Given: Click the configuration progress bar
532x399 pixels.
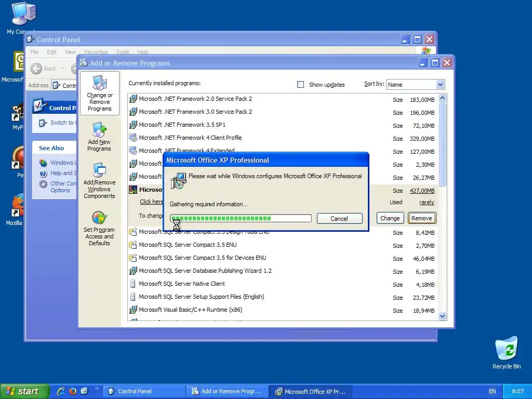Looking at the screenshot, I should click(241, 218).
